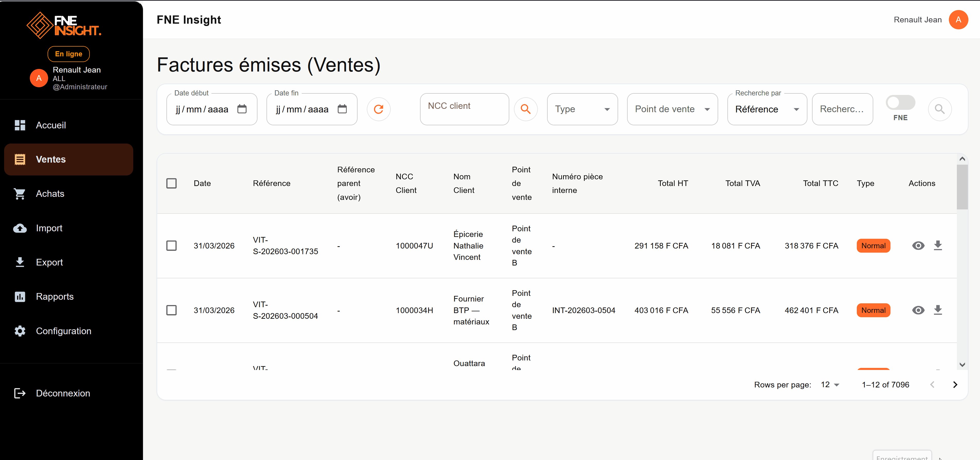Open the user avatar in top bar
The height and width of the screenshot is (460, 980).
(958, 20)
